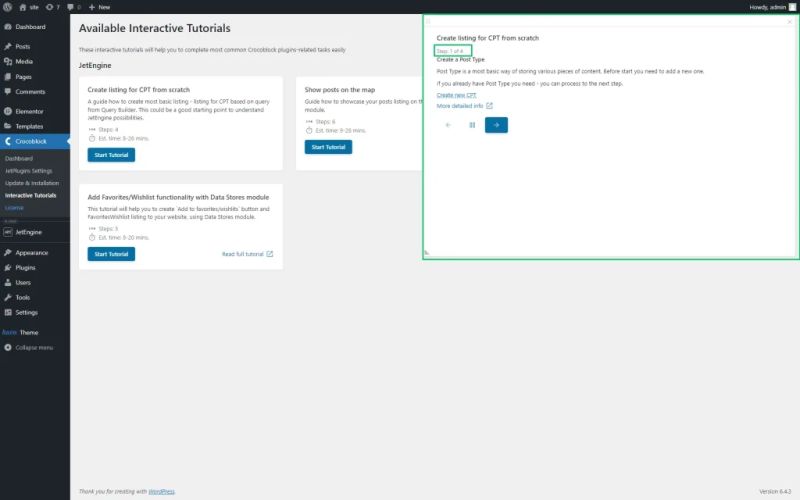Click the Create a Post Type heading
Image resolution: width=800 pixels, height=500 pixels.
pyautogui.click(x=460, y=60)
